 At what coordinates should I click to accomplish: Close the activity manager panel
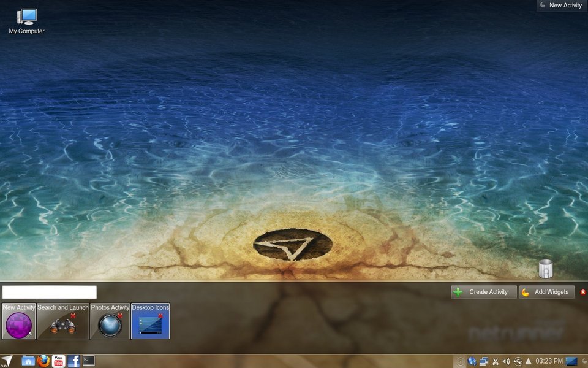(x=582, y=292)
